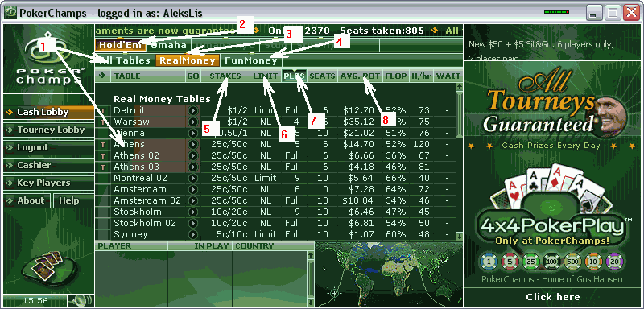The width and height of the screenshot is (644, 309).
Task: Sort tables by the STAKES column header
Action: [225, 76]
